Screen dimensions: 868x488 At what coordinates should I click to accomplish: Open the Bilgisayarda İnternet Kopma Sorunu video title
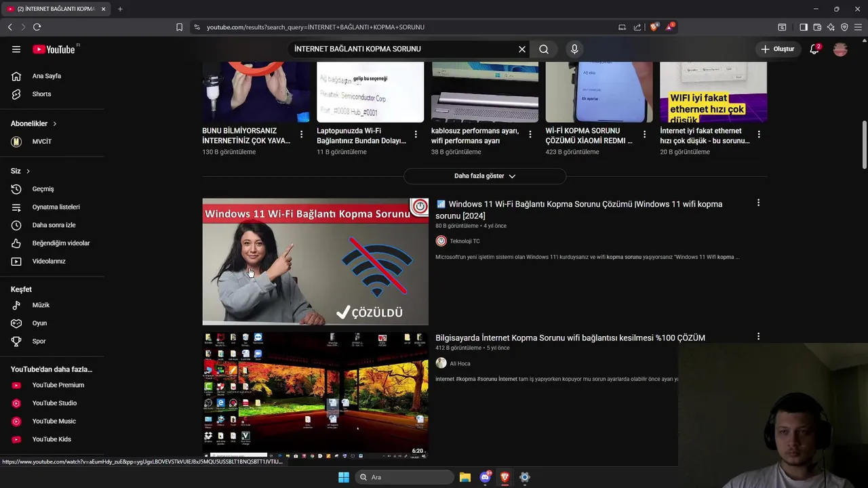[570, 338]
